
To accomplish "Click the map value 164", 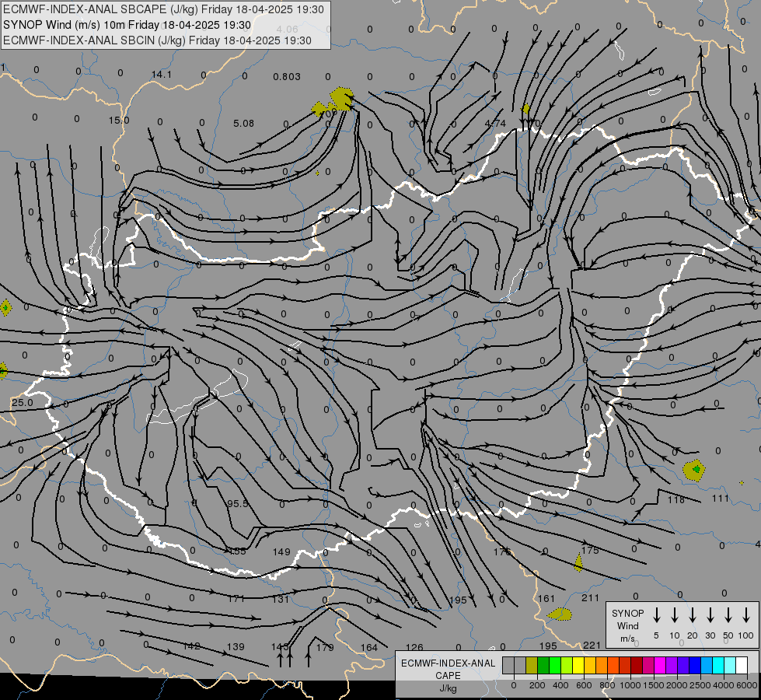I will [369, 647].
